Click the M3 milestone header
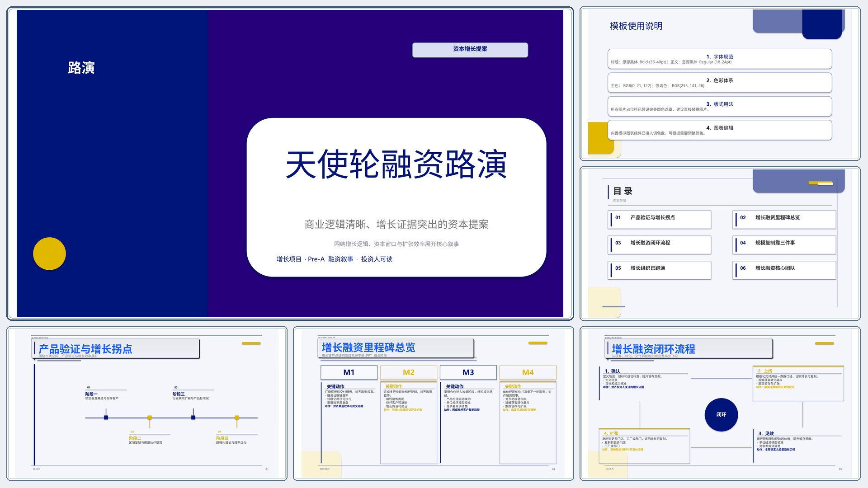 (x=468, y=372)
